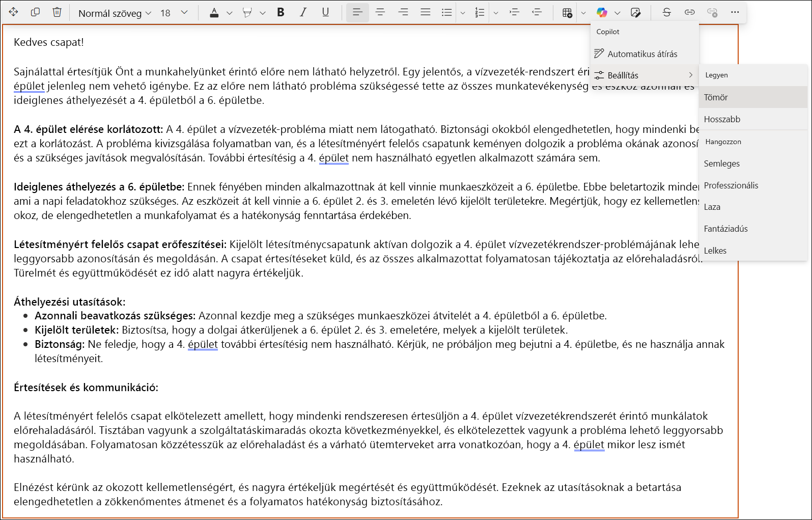
Task: Insert a hyperlink
Action: pyautogui.click(x=689, y=12)
